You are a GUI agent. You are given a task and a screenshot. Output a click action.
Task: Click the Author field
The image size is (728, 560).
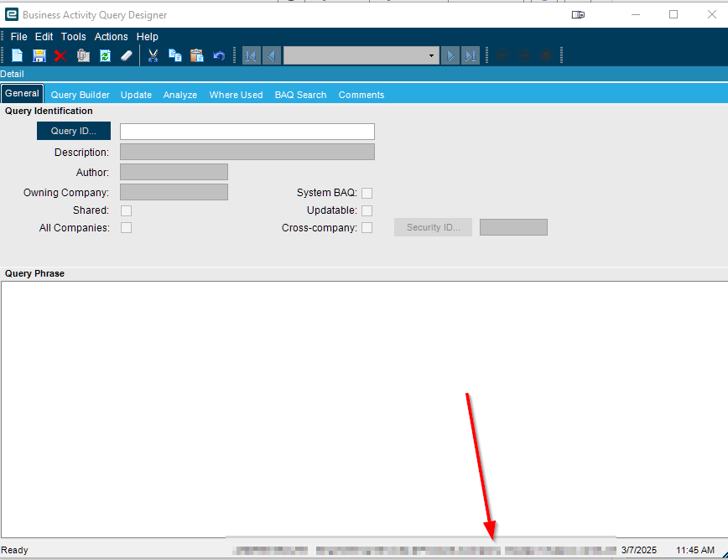point(174,172)
